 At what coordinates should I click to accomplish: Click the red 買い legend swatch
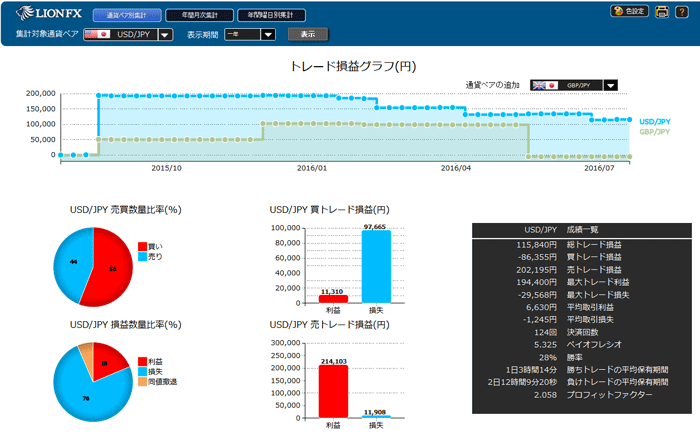point(142,246)
